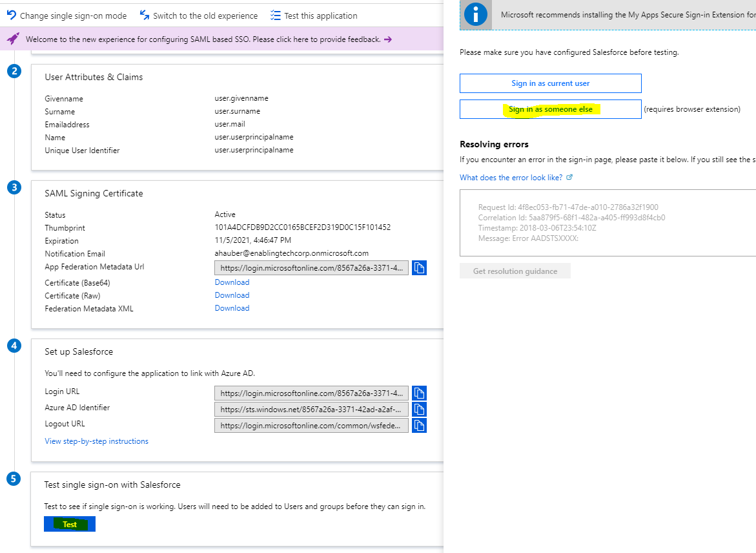Click the user.surname claim value

pos(237,111)
